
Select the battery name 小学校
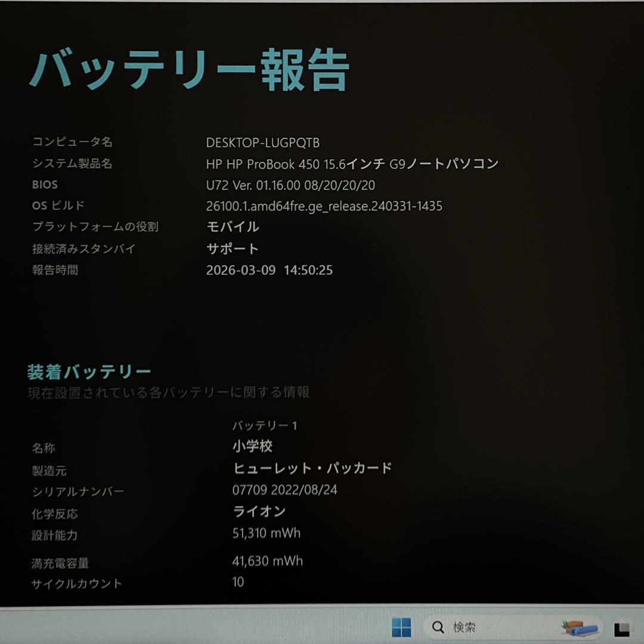pos(253,446)
